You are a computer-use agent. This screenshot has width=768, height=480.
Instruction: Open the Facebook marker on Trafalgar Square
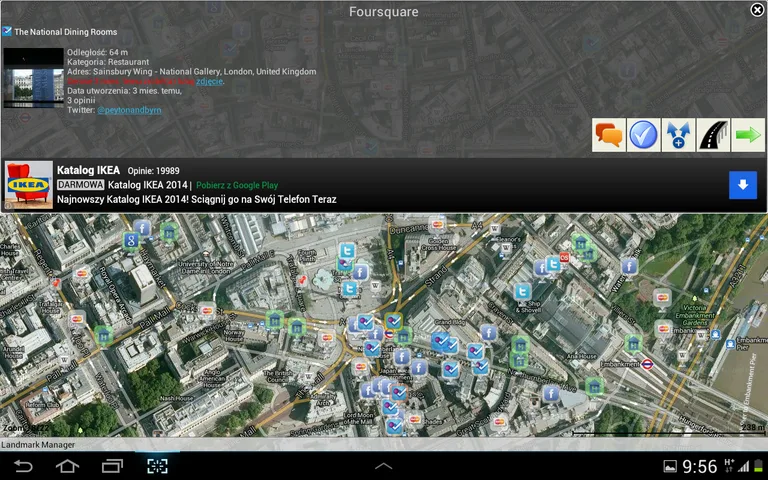pyautogui.click(x=360, y=273)
